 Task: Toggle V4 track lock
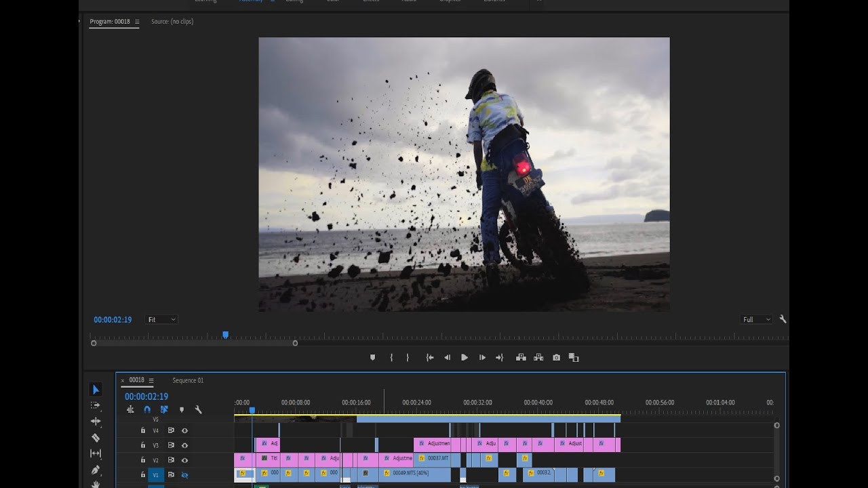[142, 430]
